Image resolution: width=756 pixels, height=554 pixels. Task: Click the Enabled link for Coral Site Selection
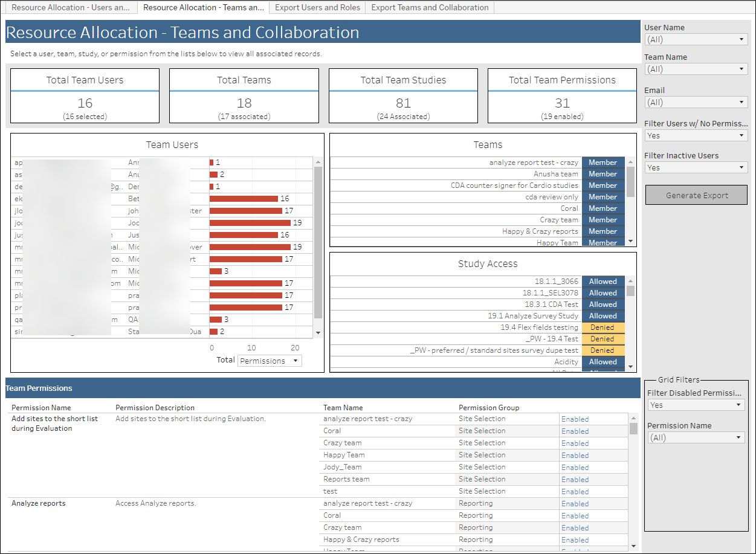tap(575, 431)
